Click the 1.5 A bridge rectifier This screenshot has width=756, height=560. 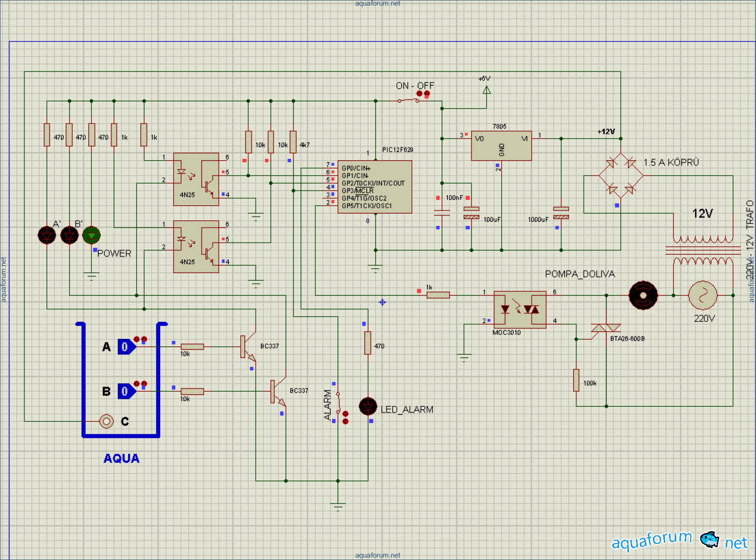pos(620,176)
